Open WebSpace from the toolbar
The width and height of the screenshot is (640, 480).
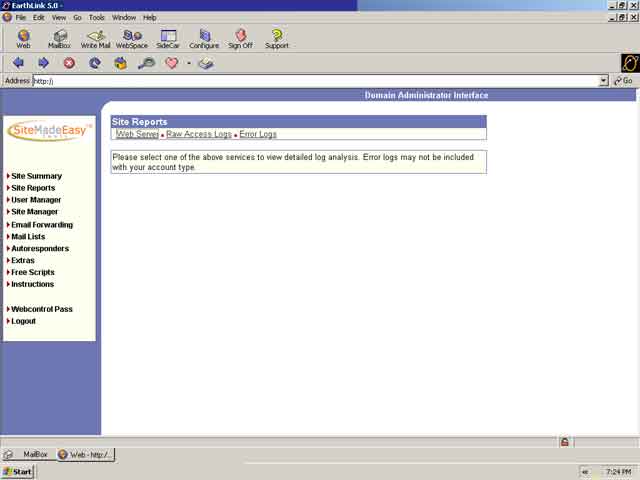pos(131,38)
